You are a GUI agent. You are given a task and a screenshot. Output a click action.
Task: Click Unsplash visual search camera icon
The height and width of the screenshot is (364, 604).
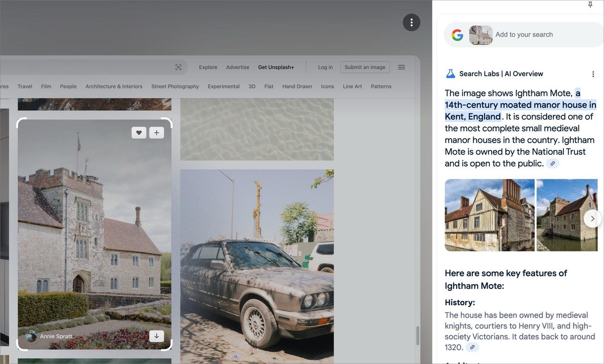click(178, 67)
